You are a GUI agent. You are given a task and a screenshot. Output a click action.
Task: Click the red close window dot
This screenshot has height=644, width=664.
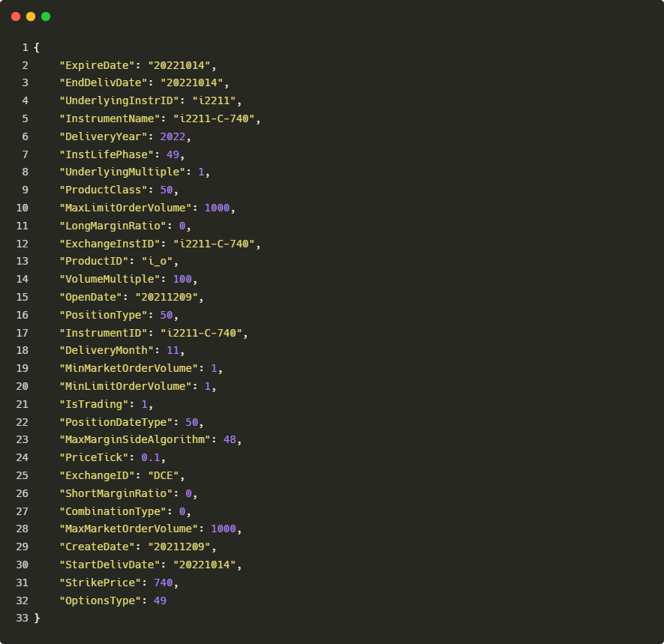click(16, 16)
